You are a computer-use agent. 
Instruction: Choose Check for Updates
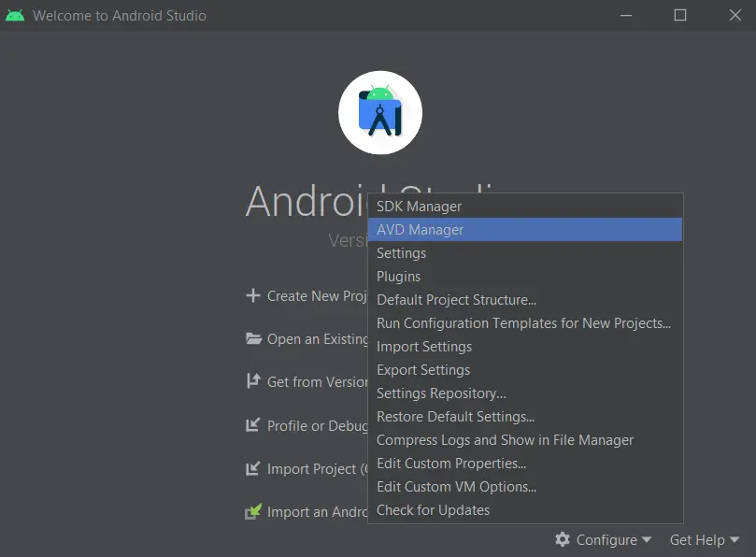click(525, 510)
